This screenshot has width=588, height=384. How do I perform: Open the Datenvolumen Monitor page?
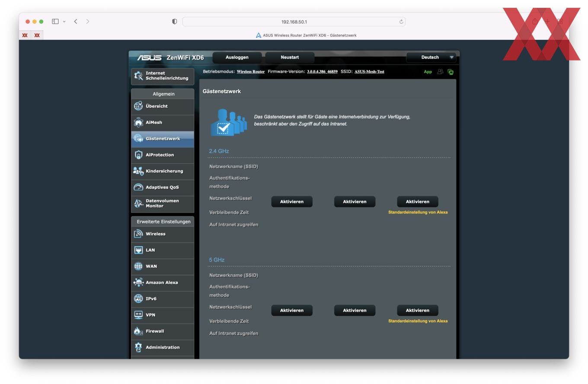click(x=163, y=203)
